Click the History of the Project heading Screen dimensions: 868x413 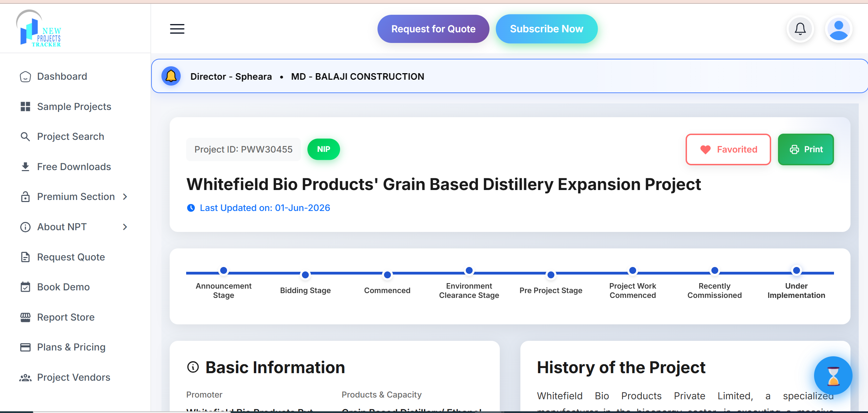click(621, 367)
